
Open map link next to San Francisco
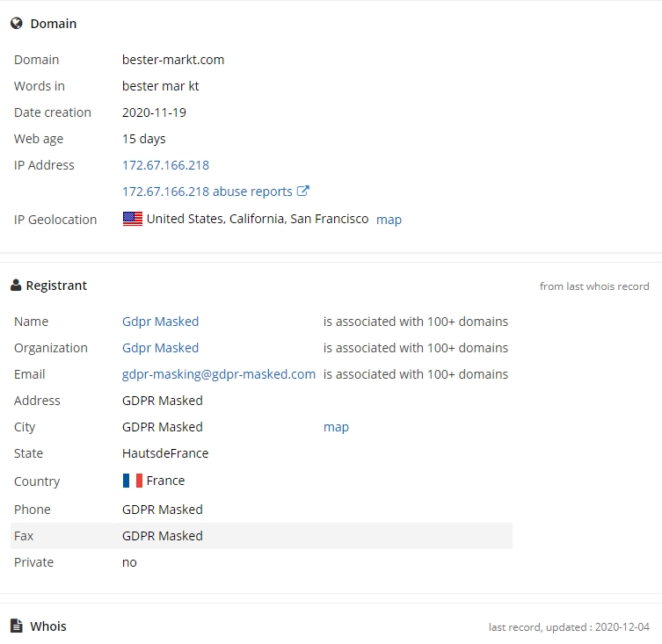click(389, 220)
